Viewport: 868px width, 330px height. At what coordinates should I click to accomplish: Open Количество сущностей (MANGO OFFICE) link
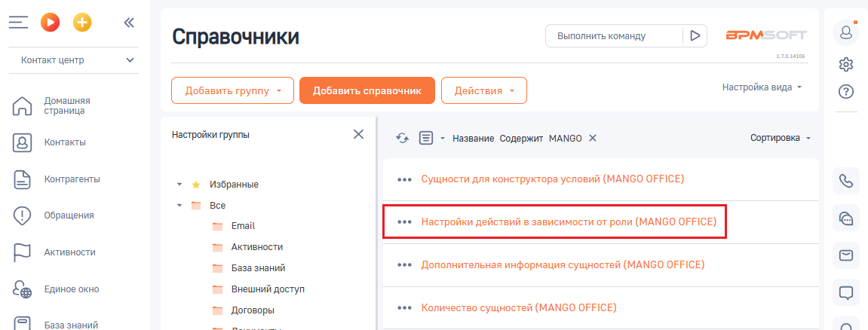[519, 307]
